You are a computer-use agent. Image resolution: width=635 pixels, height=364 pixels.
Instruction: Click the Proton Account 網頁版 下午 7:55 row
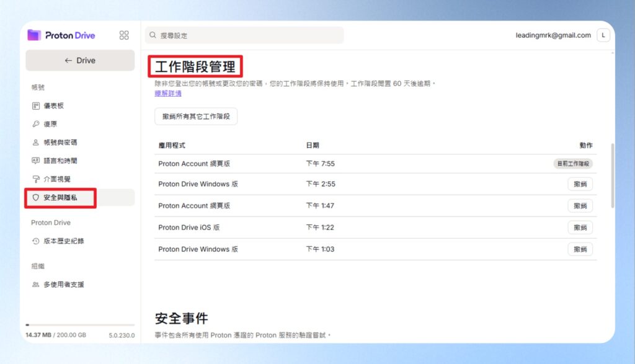[375, 164]
